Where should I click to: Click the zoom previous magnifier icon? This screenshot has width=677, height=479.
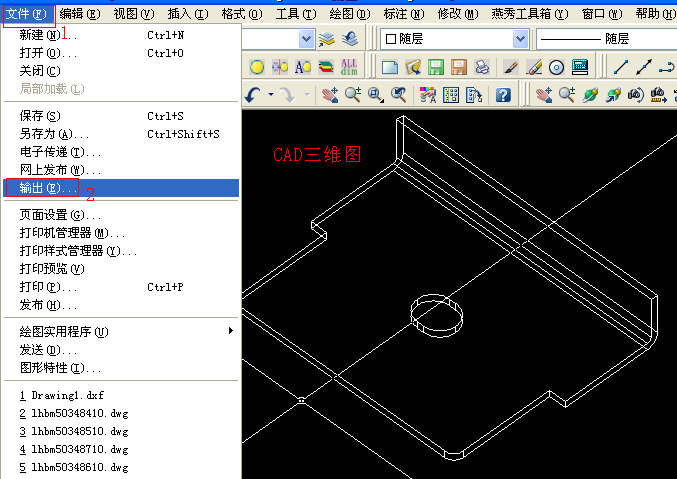(399, 95)
